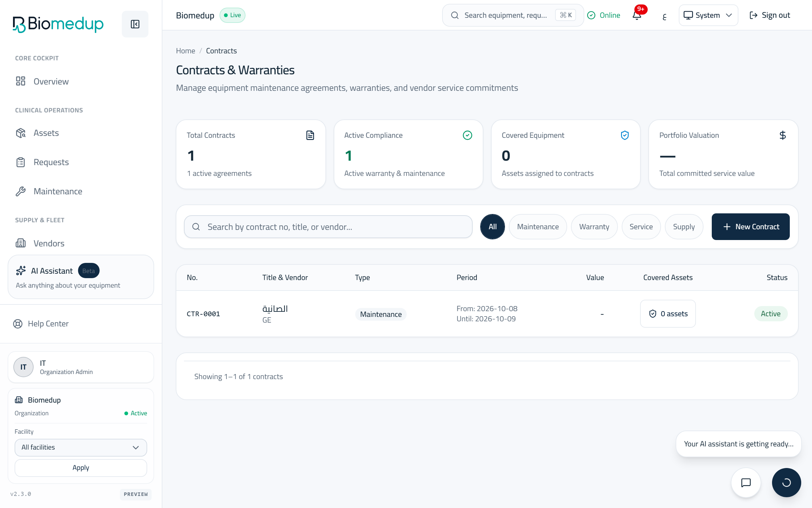The image size is (812, 508).
Task: Click the Active Compliance check icon
Action: coord(468,135)
